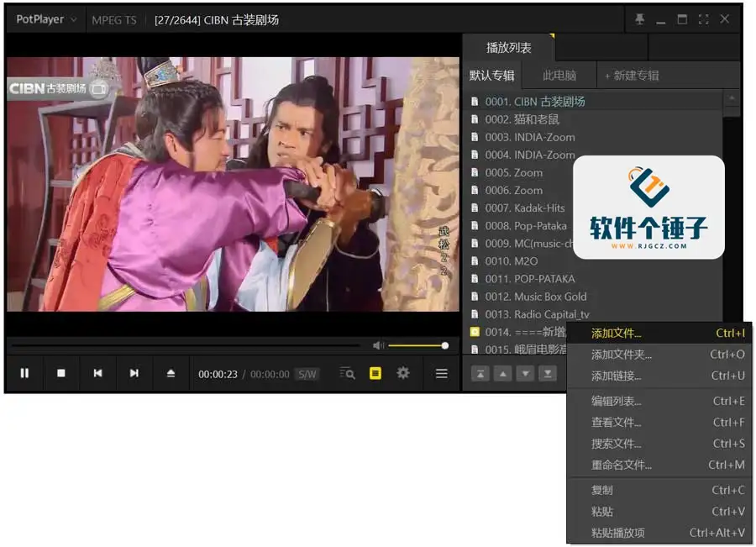Select playlist item 0011. POP-PATAKA
The width and height of the screenshot is (756, 547).
pyautogui.click(x=593, y=279)
